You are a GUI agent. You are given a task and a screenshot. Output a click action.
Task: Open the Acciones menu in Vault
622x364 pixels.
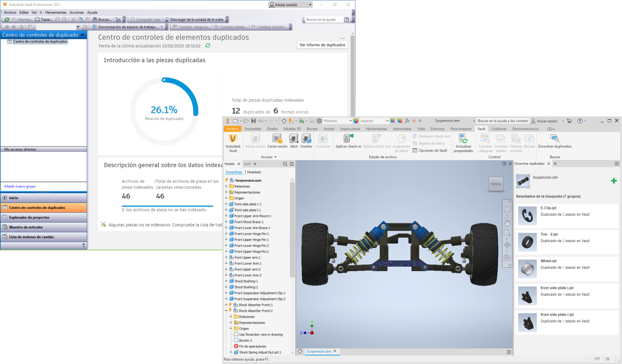click(77, 12)
